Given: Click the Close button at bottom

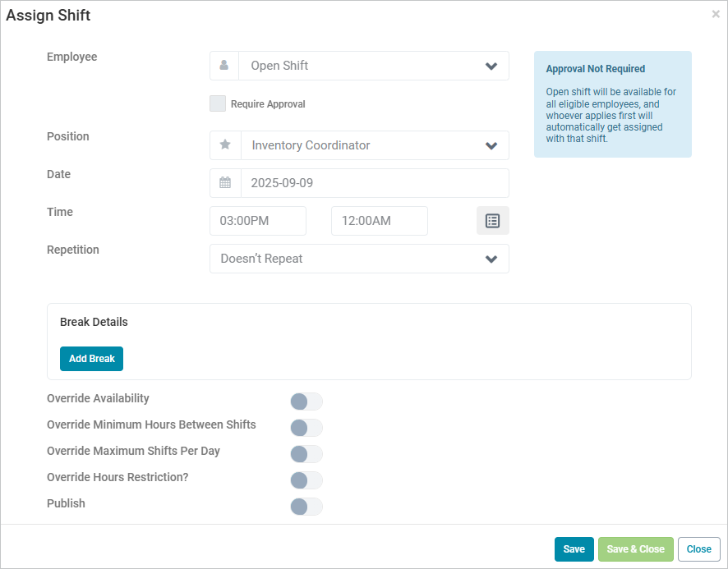Looking at the screenshot, I should click(x=698, y=549).
